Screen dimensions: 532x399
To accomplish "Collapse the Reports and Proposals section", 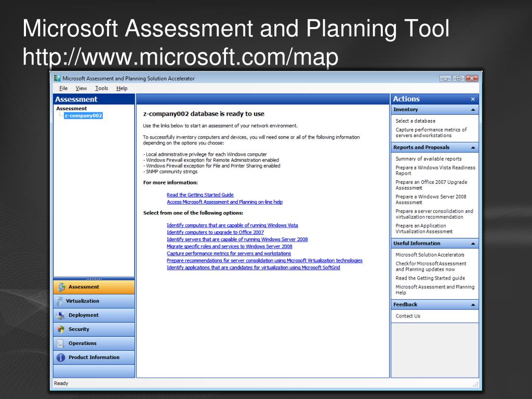I will coord(473,148).
